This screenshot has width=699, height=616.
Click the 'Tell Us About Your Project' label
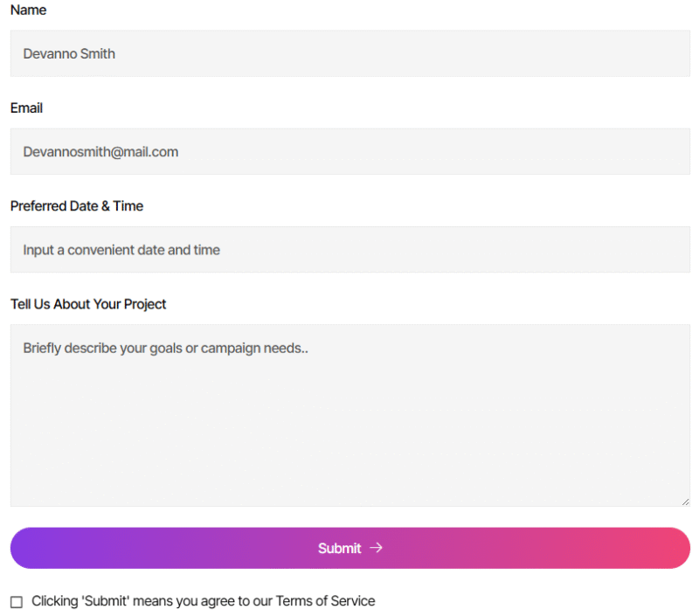[88, 304]
